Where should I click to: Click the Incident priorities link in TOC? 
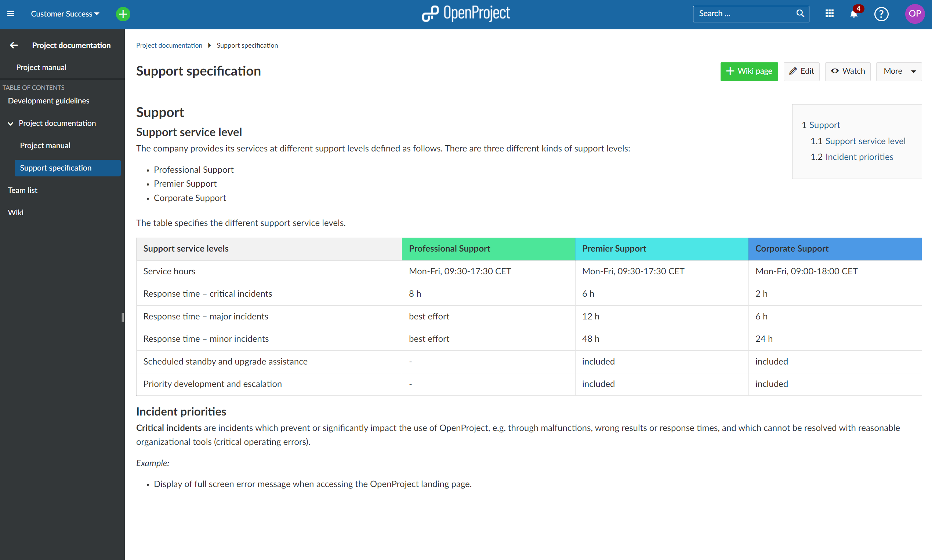[x=859, y=156]
